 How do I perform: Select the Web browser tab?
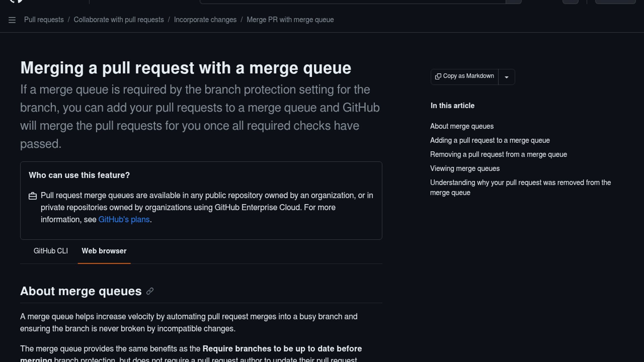(104, 251)
